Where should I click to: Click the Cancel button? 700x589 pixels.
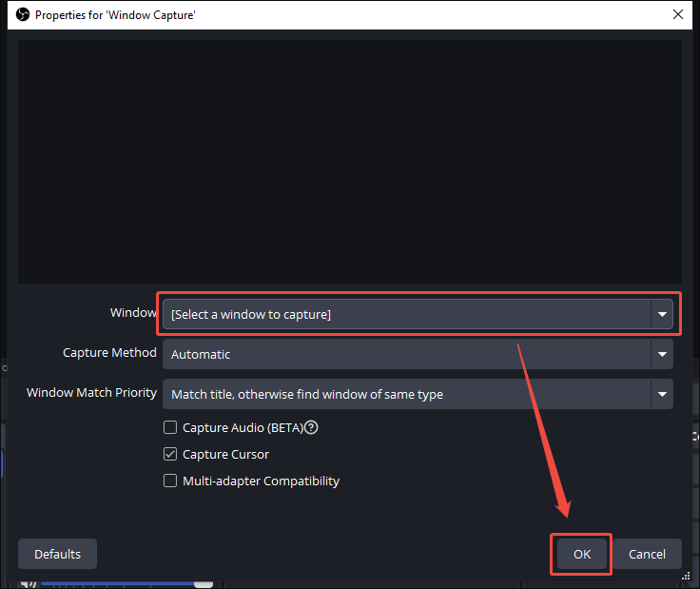[x=647, y=554]
